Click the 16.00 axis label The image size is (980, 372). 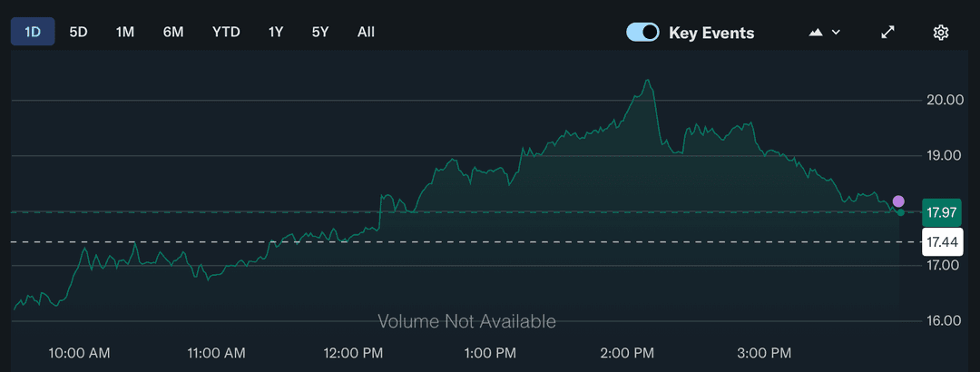pos(946,320)
